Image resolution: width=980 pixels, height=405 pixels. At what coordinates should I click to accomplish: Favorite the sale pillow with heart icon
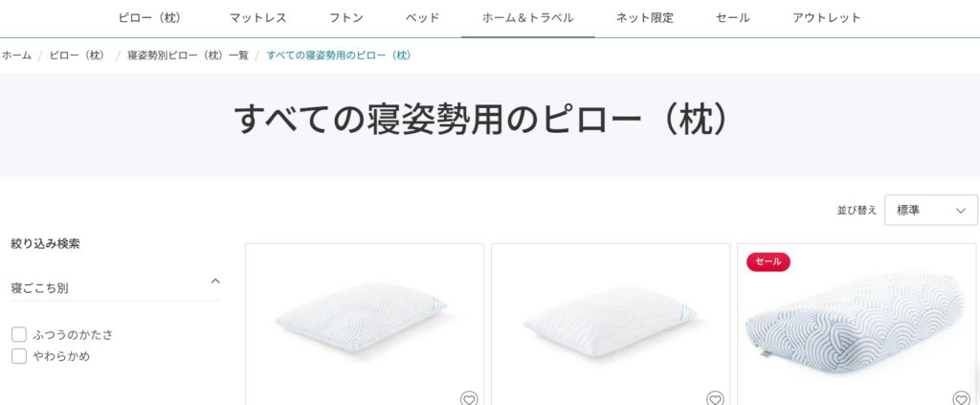961,398
